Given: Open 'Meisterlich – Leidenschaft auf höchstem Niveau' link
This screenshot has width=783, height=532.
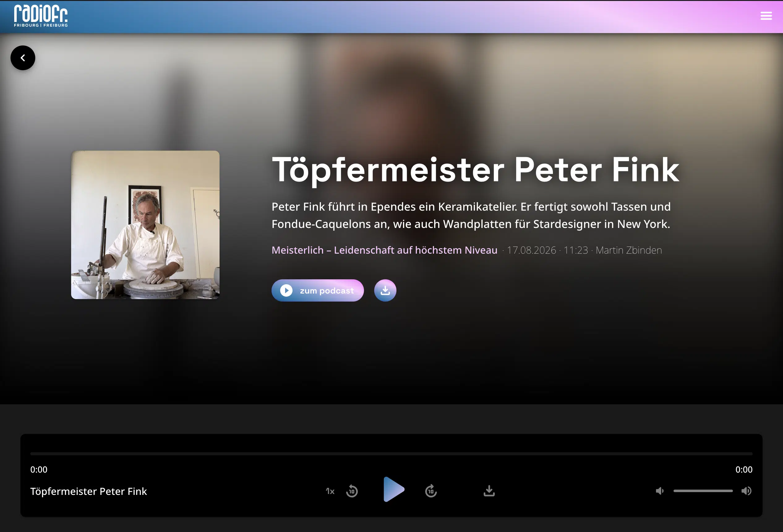Looking at the screenshot, I should [x=384, y=250].
